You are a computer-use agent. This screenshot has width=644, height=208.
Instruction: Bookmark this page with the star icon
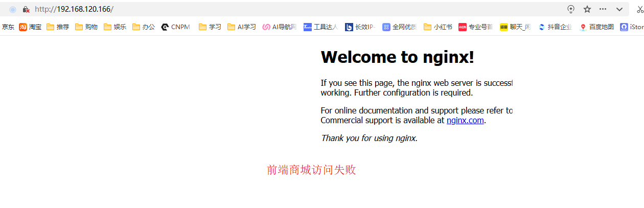point(587,9)
